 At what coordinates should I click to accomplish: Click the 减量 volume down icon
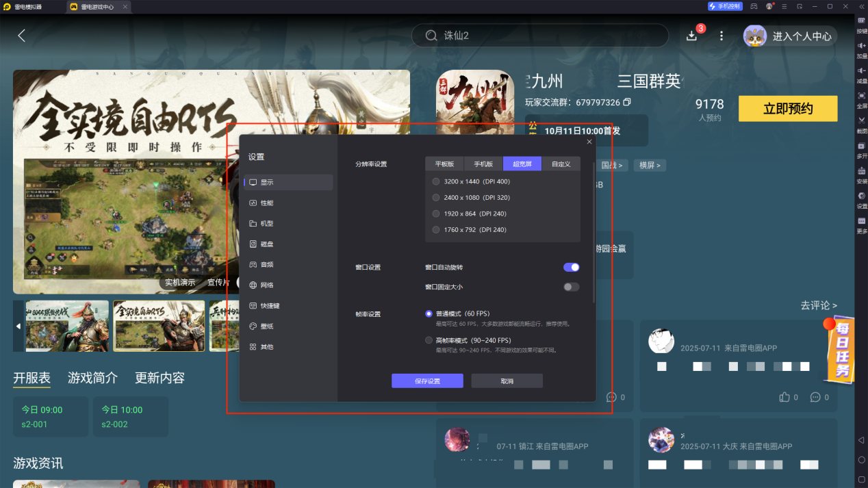click(861, 70)
